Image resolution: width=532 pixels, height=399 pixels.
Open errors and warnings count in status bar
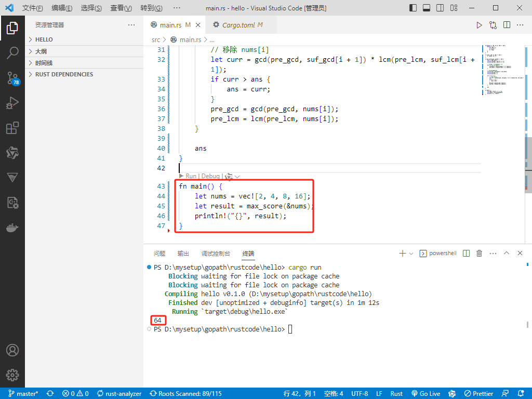(x=75, y=394)
